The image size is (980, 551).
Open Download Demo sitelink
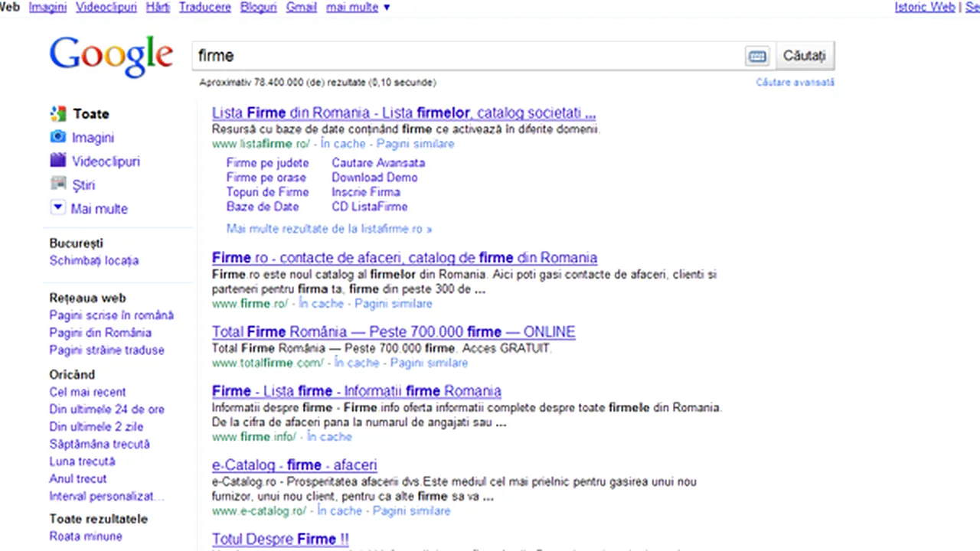374,178
